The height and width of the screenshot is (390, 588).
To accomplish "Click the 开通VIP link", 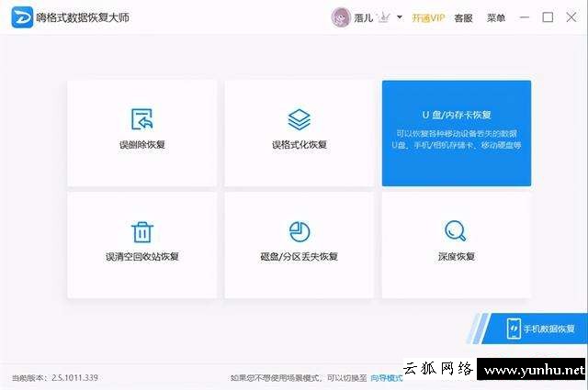I will (428, 17).
